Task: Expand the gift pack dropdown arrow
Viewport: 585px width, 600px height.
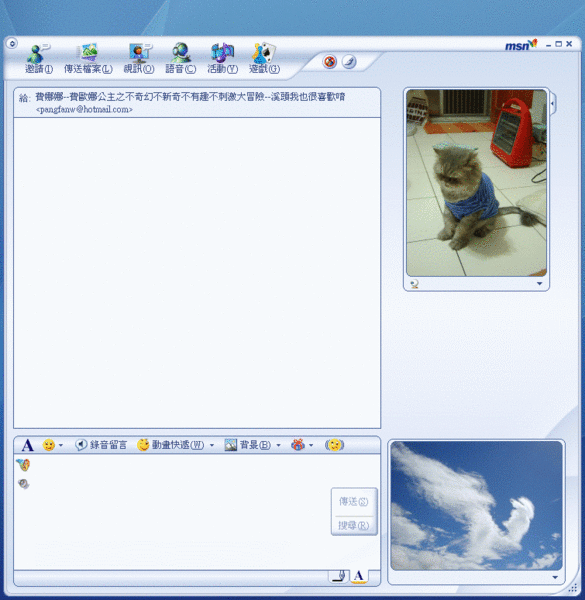Action: [x=311, y=445]
